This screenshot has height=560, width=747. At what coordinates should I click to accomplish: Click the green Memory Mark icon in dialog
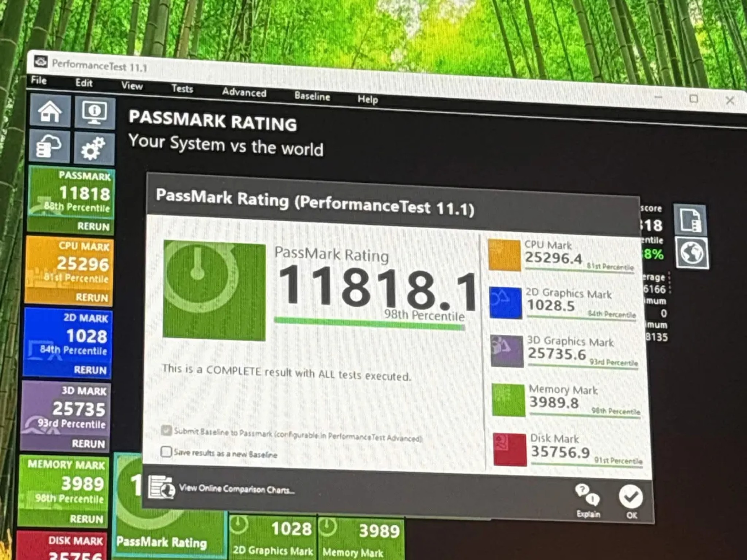[508, 400]
